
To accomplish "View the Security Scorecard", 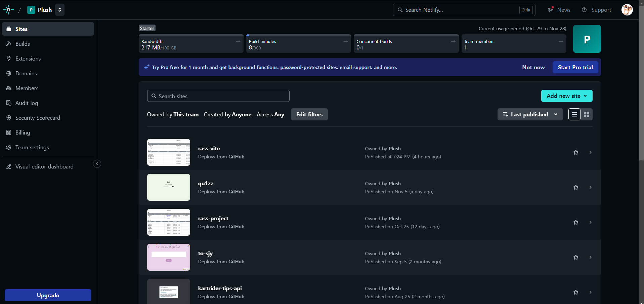I will click(x=48, y=118).
